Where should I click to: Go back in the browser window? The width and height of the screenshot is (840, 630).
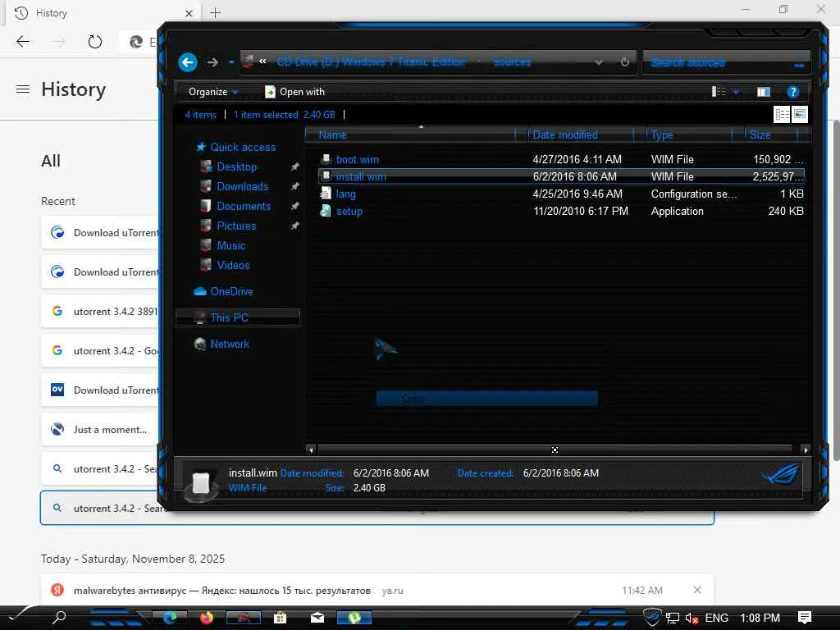pyautogui.click(x=23, y=41)
